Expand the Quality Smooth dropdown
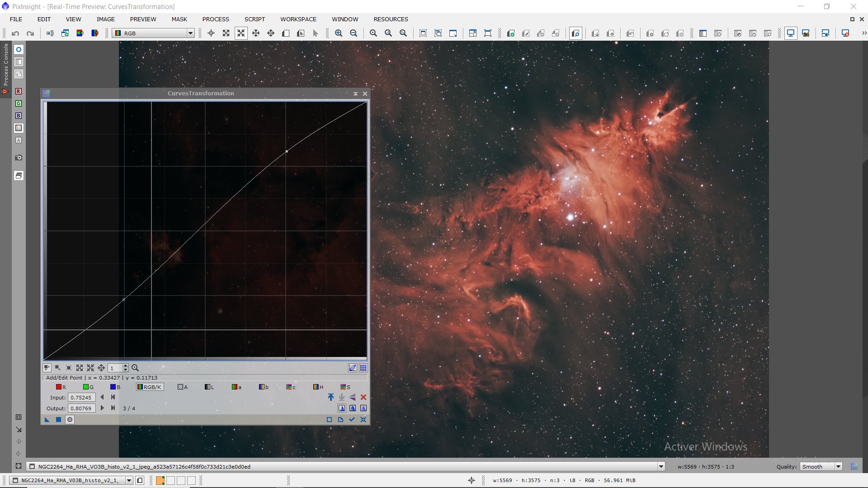This screenshot has width=868, height=488. click(x=839, y=467)
